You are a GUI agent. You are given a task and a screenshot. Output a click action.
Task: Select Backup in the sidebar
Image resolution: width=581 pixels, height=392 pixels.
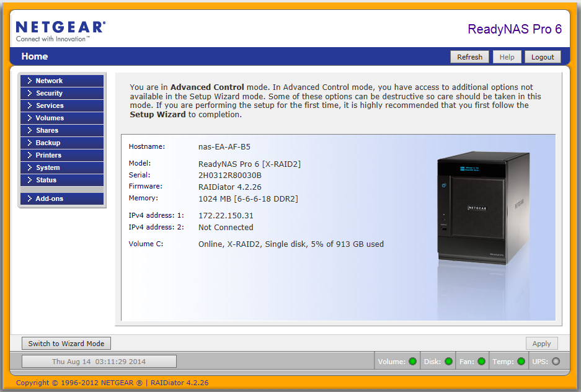[62, 143]
